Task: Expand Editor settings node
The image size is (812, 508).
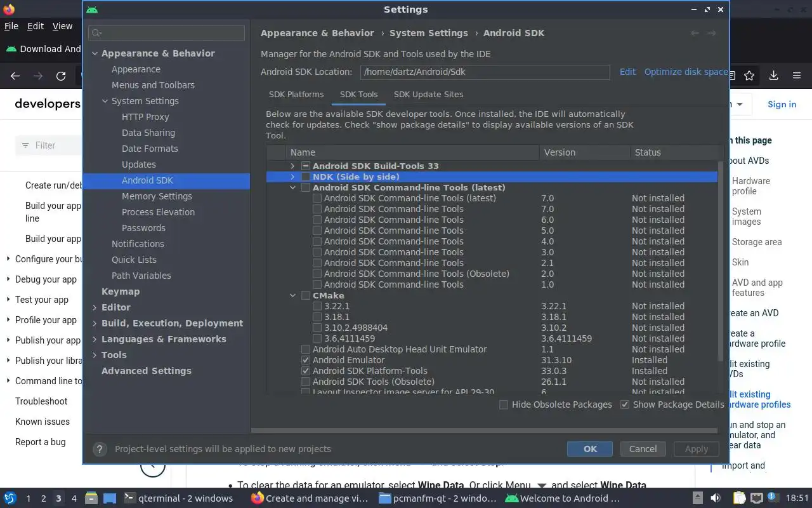Action: 95,307
